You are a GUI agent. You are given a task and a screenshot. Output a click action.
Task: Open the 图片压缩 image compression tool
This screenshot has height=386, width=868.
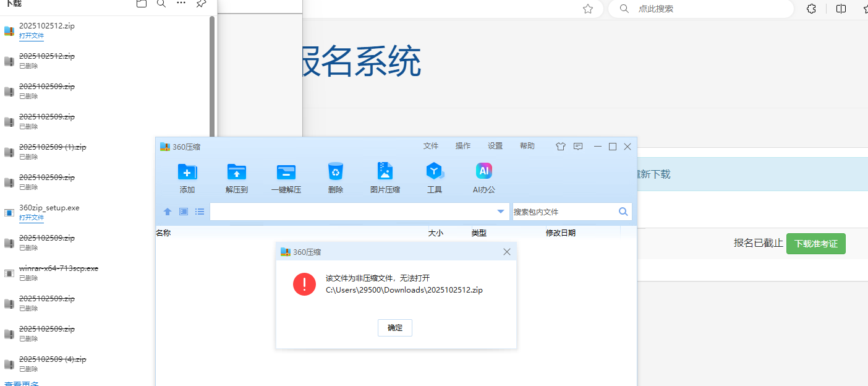(x=385, y=171)
